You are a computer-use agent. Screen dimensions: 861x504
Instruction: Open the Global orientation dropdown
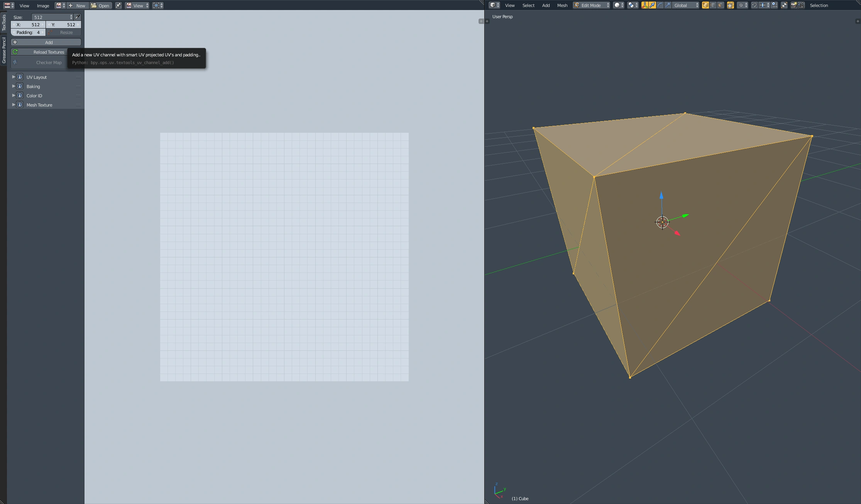[686, 5]
